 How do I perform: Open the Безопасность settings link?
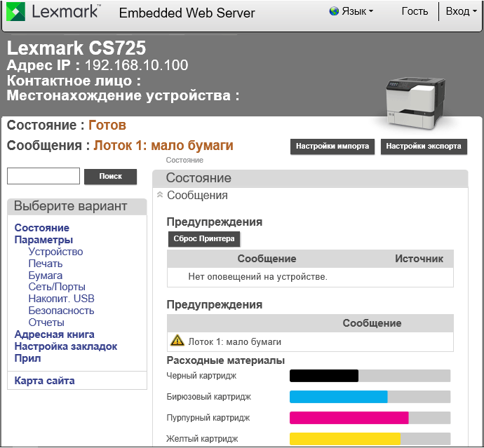tap(61, 311)
